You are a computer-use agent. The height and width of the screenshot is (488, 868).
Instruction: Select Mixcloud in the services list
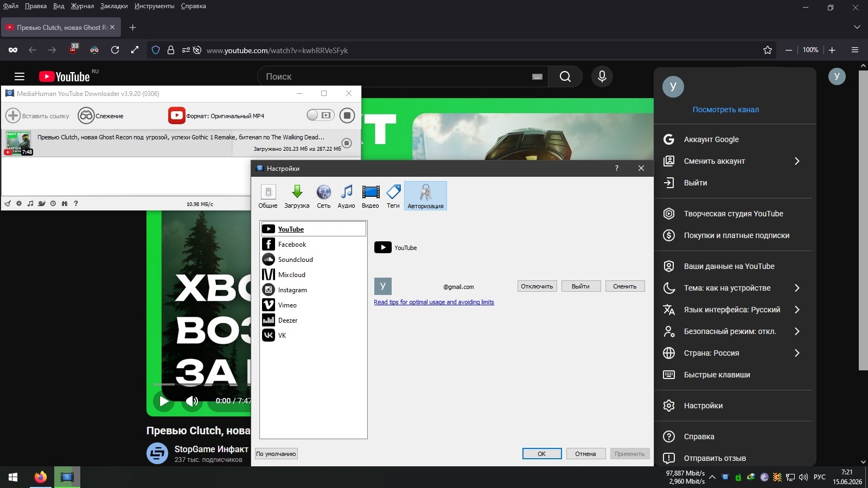tap(313, 274)
